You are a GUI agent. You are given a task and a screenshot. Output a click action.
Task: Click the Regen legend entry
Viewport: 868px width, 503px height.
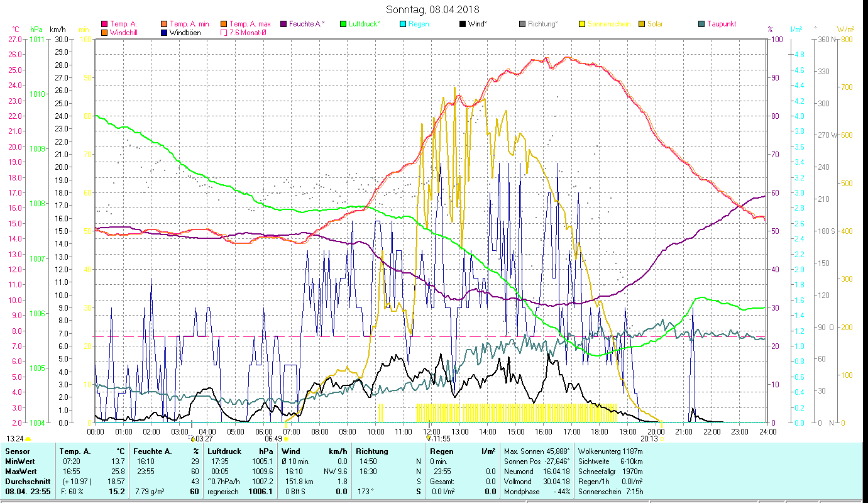415,24
